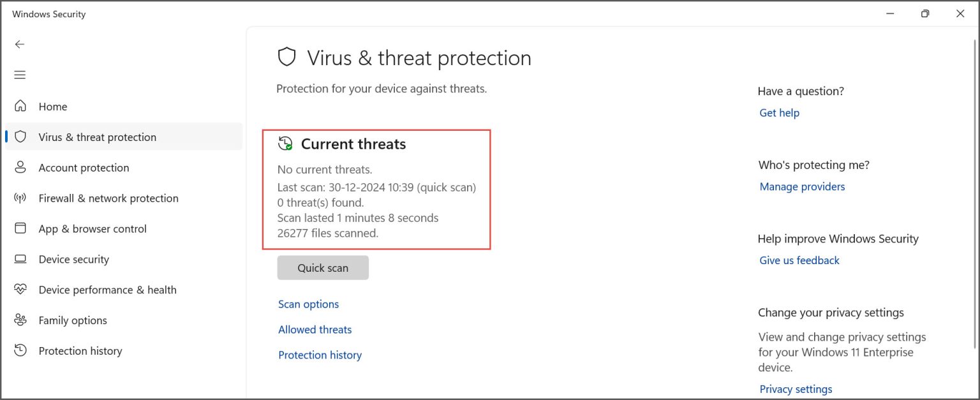The height and width of the screenshot is (400, 980).
Task: Click the Home house icon
Action: tap(20, 106)
